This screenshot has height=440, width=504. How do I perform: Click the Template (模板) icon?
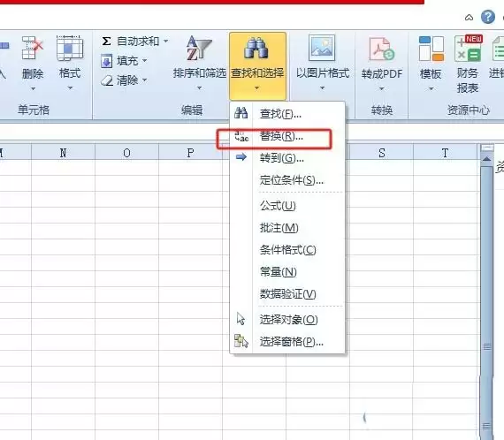coord(431,49)
